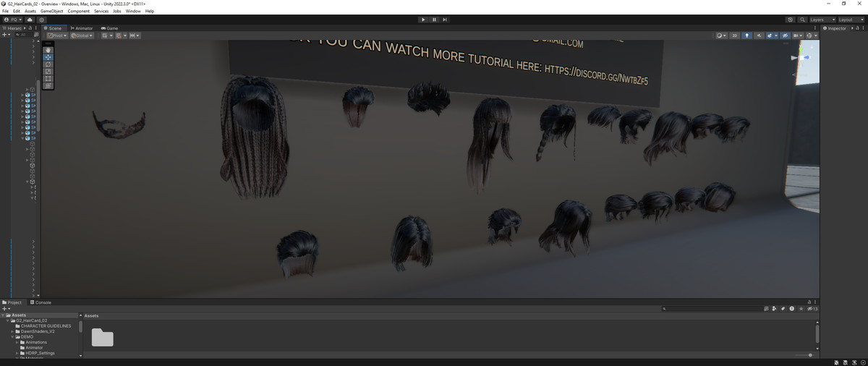
Task: Switch to the Game tab
Action: pyautogui.click(x=109, y=28)
